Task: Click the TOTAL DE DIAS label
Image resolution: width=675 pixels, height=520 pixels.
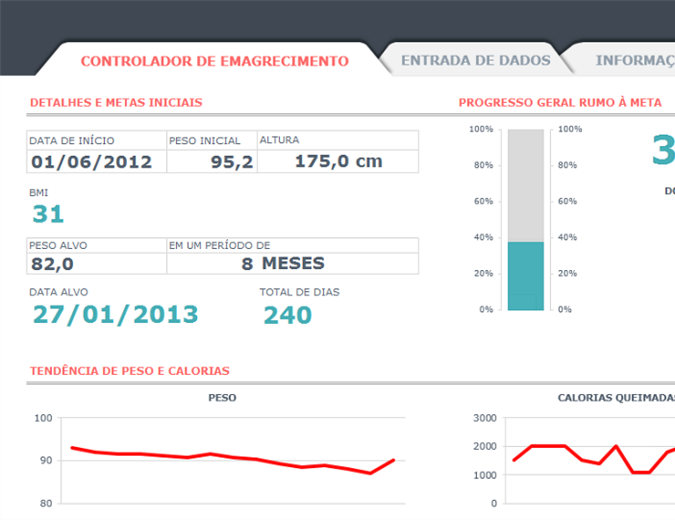Action: click(300, 292)
